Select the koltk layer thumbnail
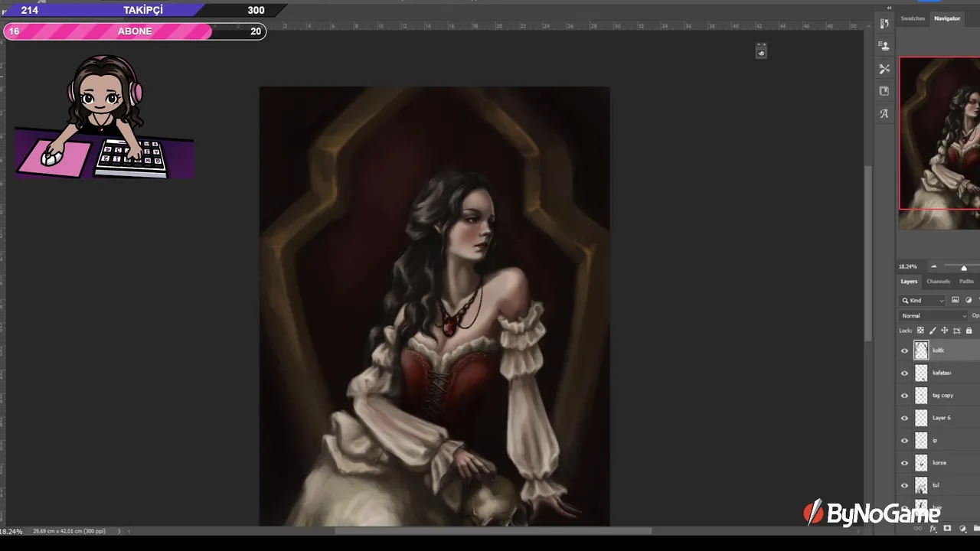This screenshot has height=551, width=980. pos(921,350)
